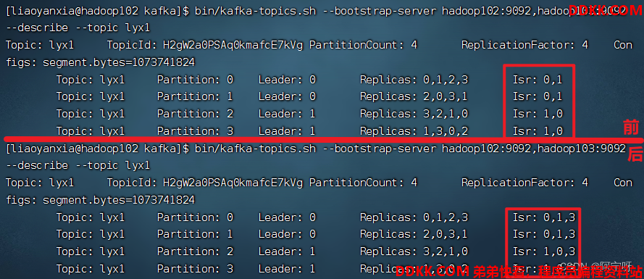
Task: Click "--describe --topic lyx1" under the second command
Action: (78, 166)
